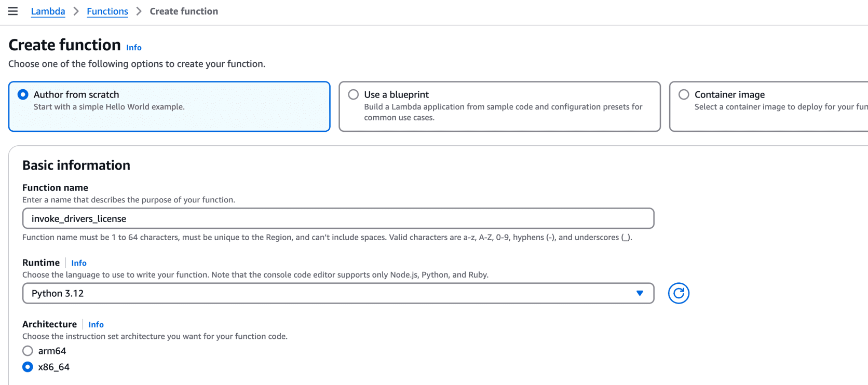Focus the Function name text field

337,218
